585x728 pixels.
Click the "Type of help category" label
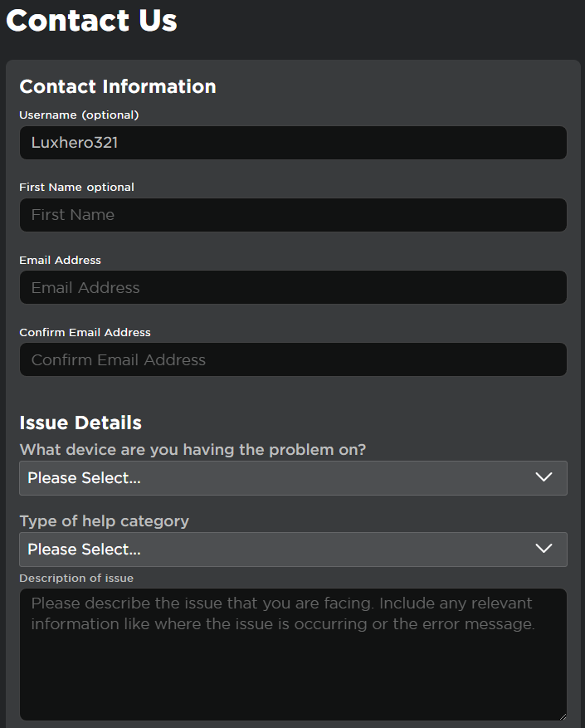click(104, 521)
